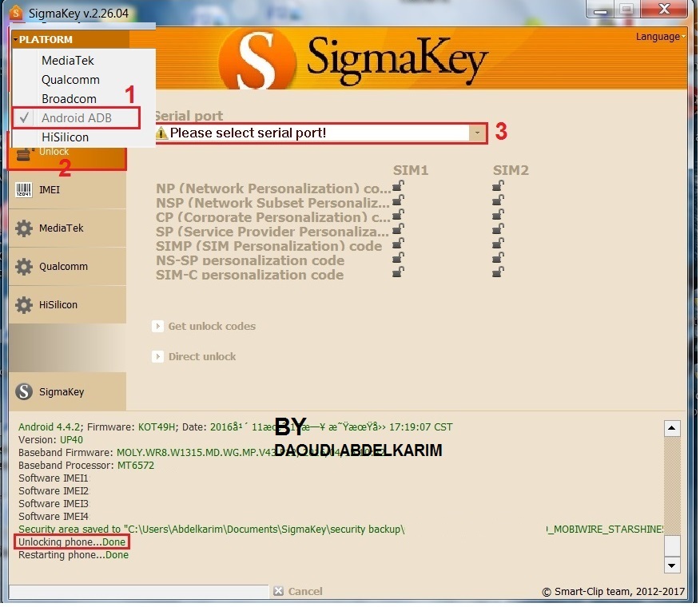Close the SigmaKey window
The width and height of the screenshot is (700, 607).
pos(664,9)
